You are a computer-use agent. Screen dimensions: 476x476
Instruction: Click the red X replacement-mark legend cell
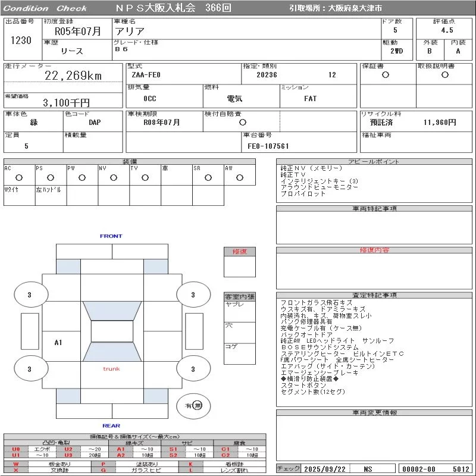pyautogui.click(x=16, y=470)
